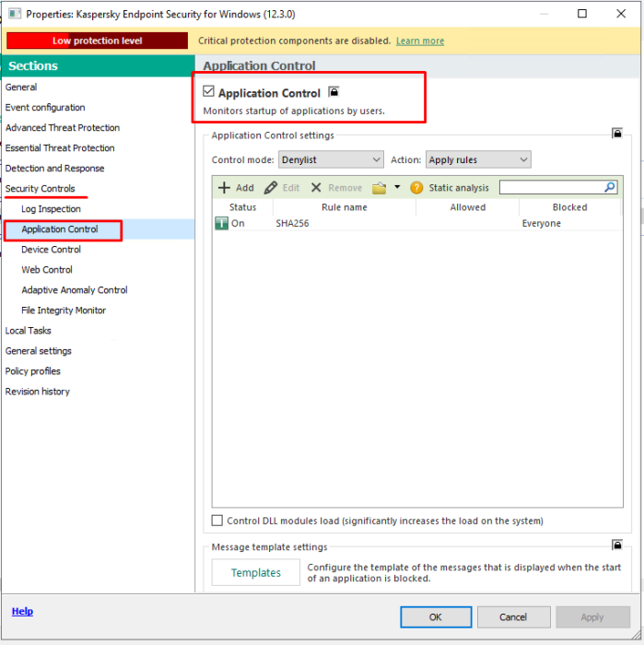Select the SHA256 rule name cell
The width and height of the screenshot is (644, 645).
[x=292, y=223]
